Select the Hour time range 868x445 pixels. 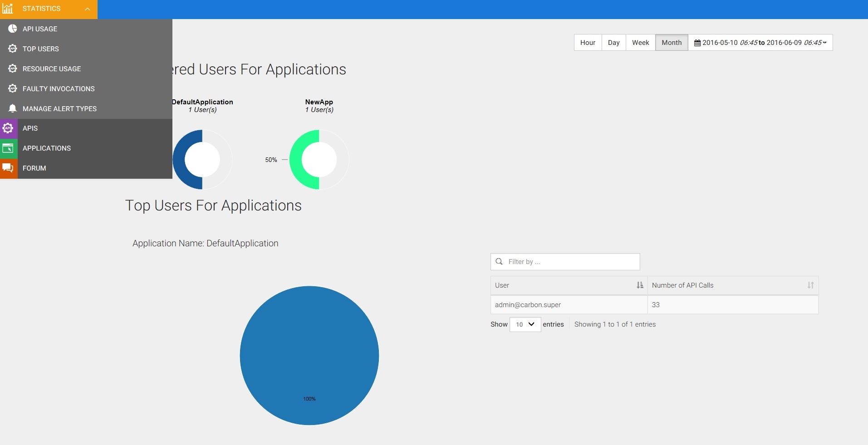(588, 42)
